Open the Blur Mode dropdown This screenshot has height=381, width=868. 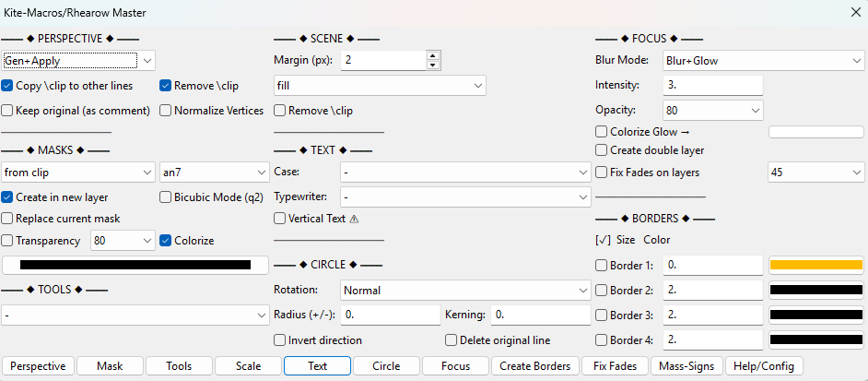point(763,61)
